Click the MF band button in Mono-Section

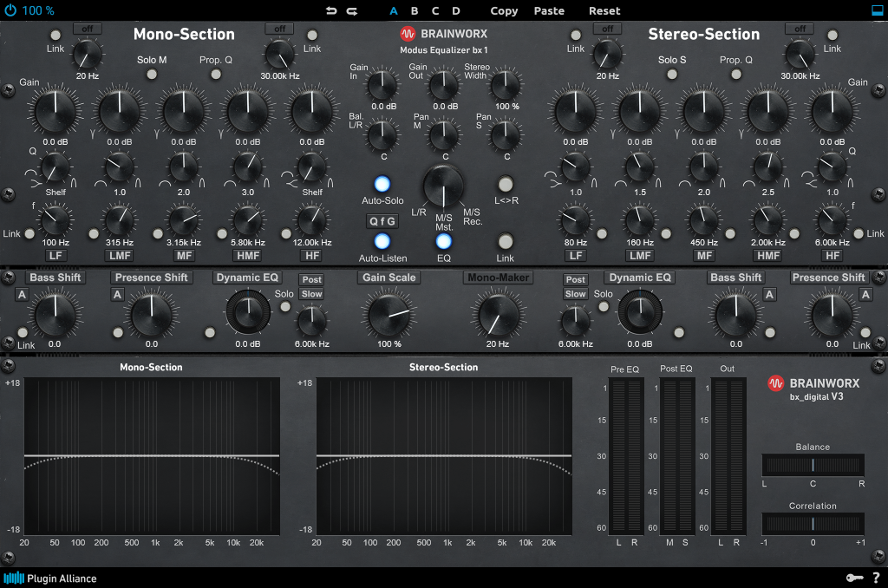[x=184, y=256]
